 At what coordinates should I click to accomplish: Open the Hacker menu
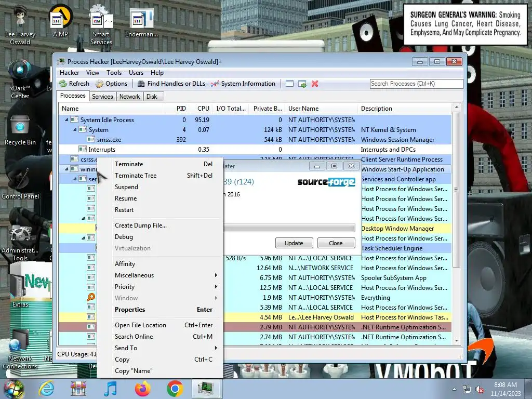pyautogui.click(x=69, y=73)
